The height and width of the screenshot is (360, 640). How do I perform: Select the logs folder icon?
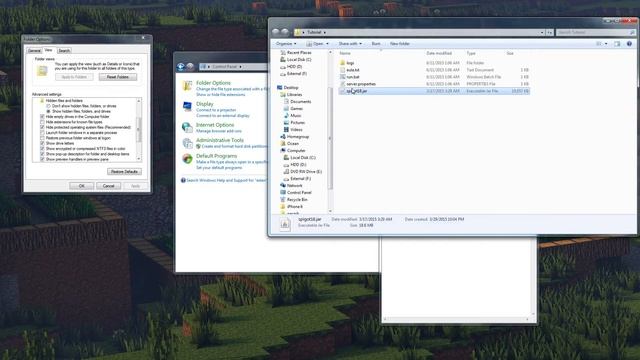pos(342,63)
